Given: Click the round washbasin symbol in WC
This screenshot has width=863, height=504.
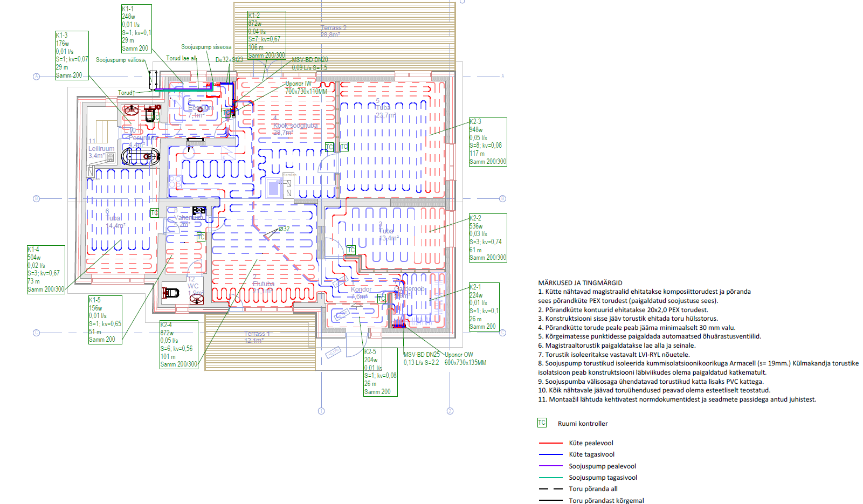Looking at the screenshot, I should [197, 299].
